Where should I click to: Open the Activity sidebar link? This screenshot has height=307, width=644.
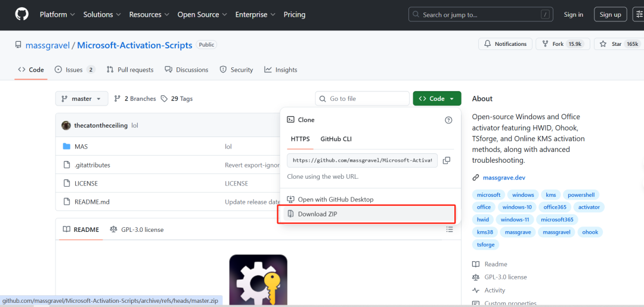[490, 290]
